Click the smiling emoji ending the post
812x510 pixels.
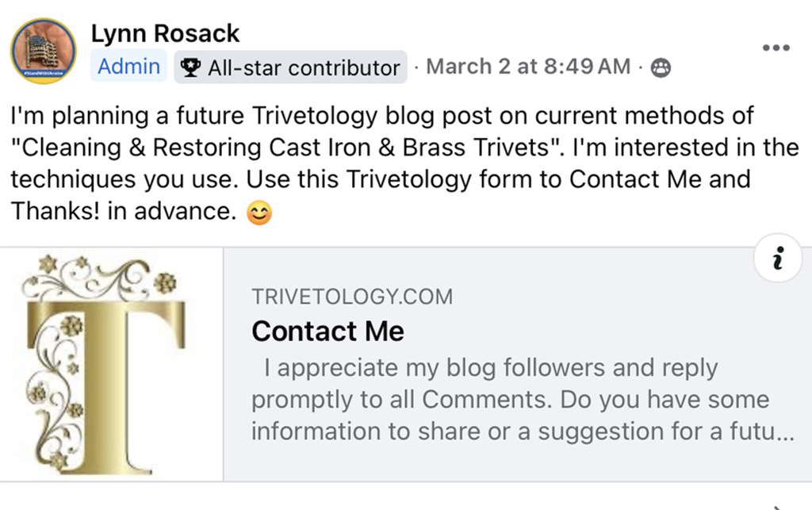pyautogui.click(x=259, y=213)
